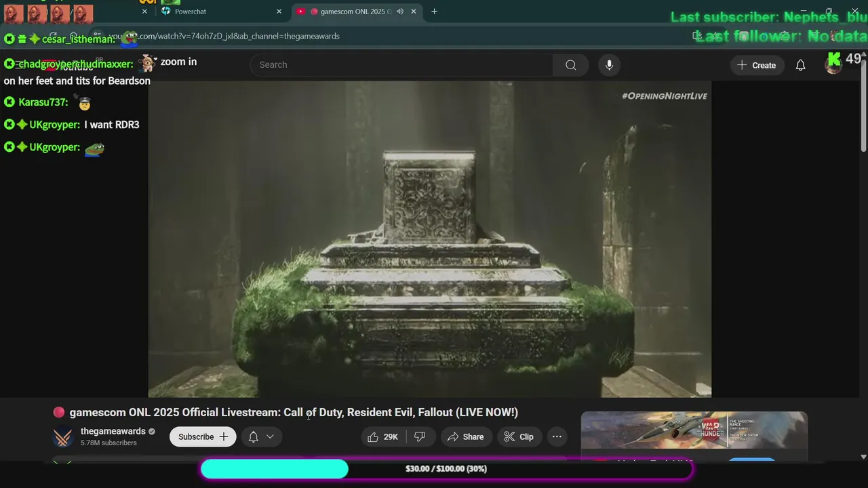Like the video showing 29K

click(383, 436)
